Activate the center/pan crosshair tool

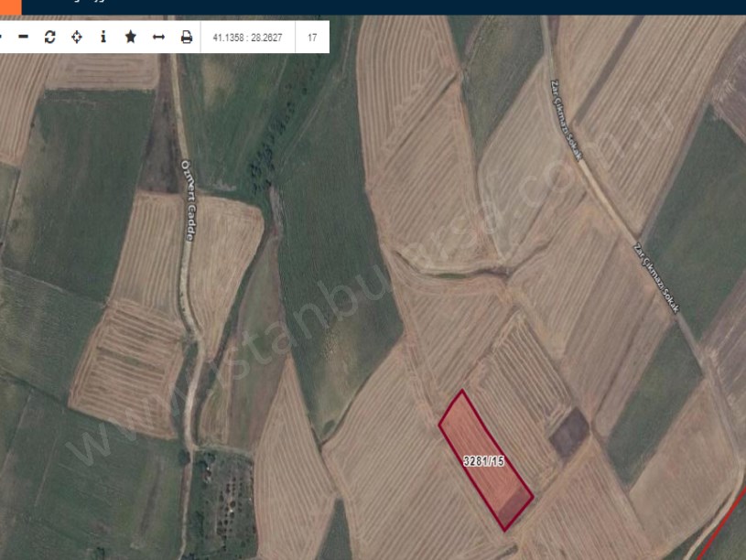77,38
